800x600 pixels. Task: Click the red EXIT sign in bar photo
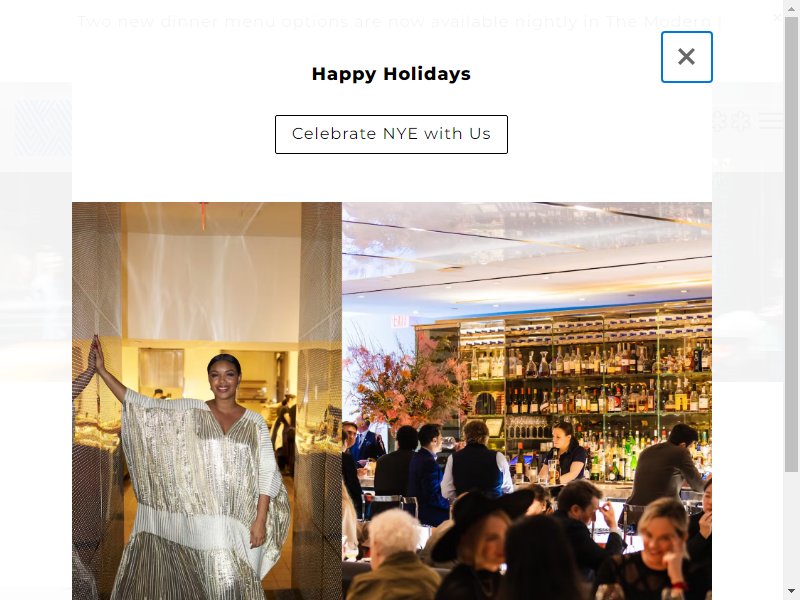pos(399,321)
